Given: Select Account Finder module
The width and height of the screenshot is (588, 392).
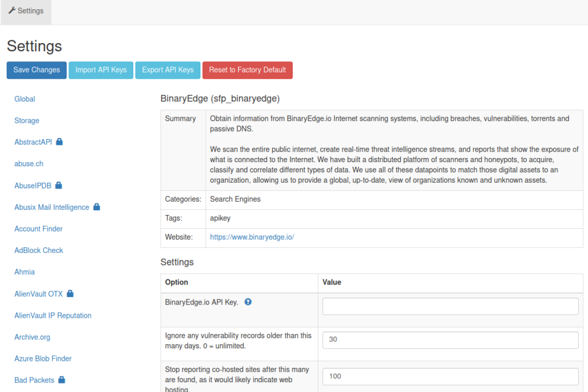Looking at the screenshot, I should click(38, 229).
